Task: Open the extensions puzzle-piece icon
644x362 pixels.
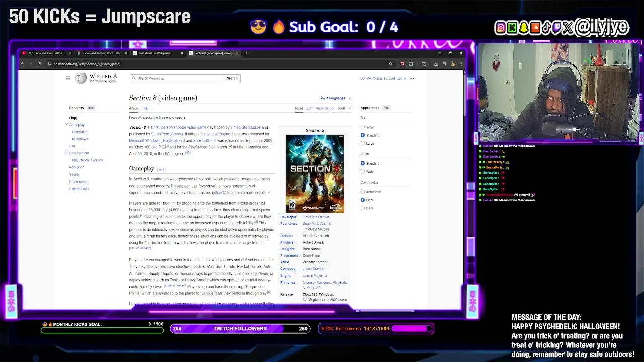Action: tap(411, 64)
